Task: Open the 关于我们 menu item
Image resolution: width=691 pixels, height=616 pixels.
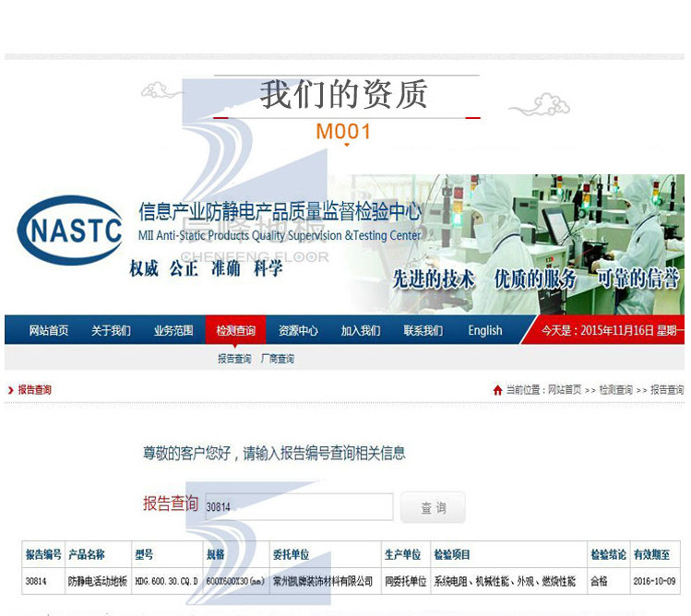Action: coord(111,330)
